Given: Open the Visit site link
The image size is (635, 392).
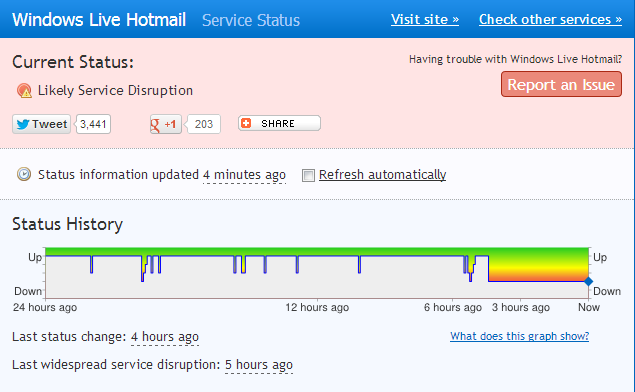Looking at the screenshot, I should tap(425, 19).
